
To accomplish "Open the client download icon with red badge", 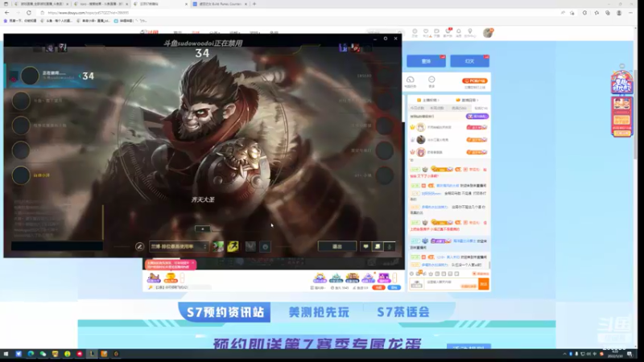I will (x=448, y=32).
